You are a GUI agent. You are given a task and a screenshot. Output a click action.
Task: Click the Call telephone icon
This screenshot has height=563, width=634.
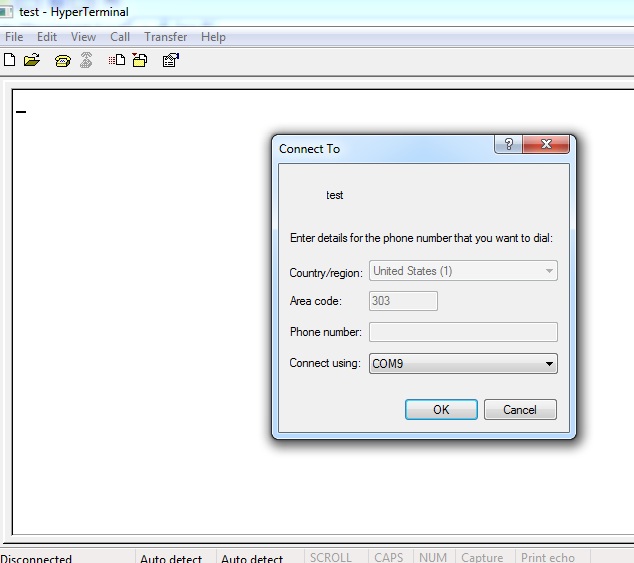point(63,61)
